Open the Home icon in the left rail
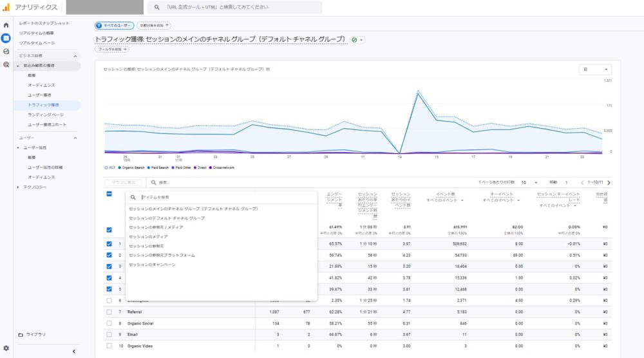The height and width of the screenshot is (358, 644). point(6,25)
